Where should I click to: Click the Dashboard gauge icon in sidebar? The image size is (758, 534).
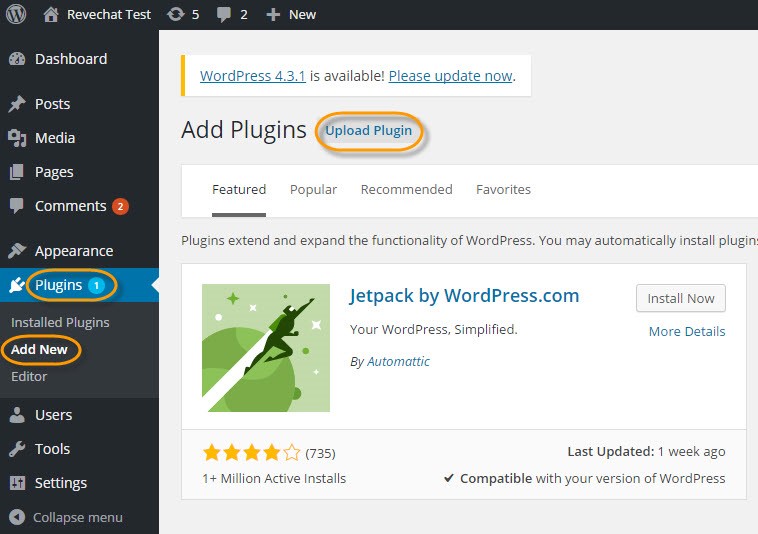(x=17, y=59)
